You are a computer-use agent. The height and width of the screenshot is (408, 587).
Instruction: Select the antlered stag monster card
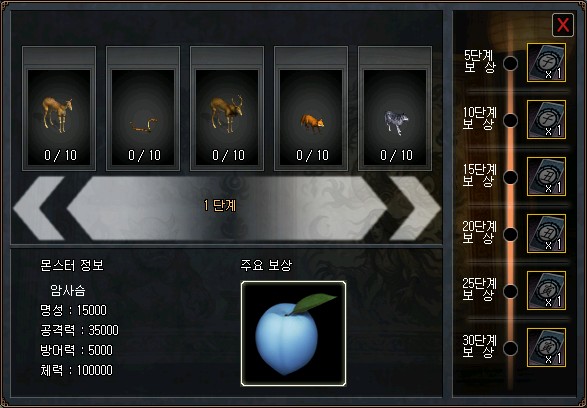click(227, 109)
